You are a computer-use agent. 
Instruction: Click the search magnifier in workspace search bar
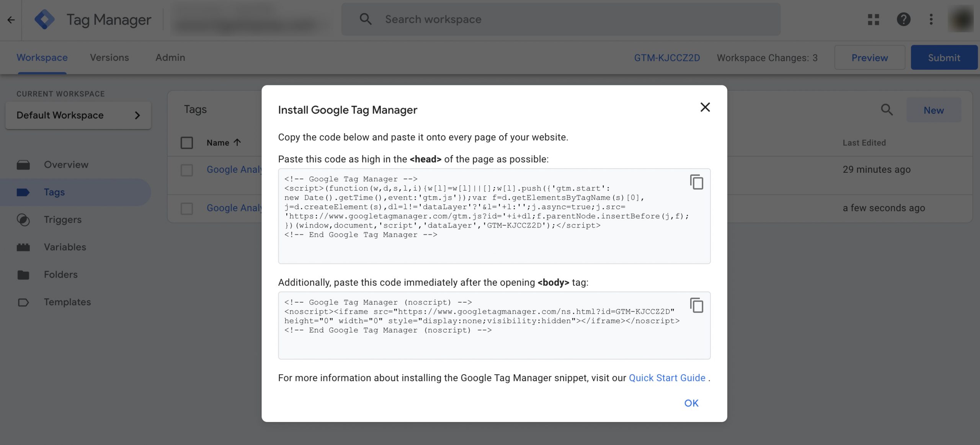coord(366,19)
